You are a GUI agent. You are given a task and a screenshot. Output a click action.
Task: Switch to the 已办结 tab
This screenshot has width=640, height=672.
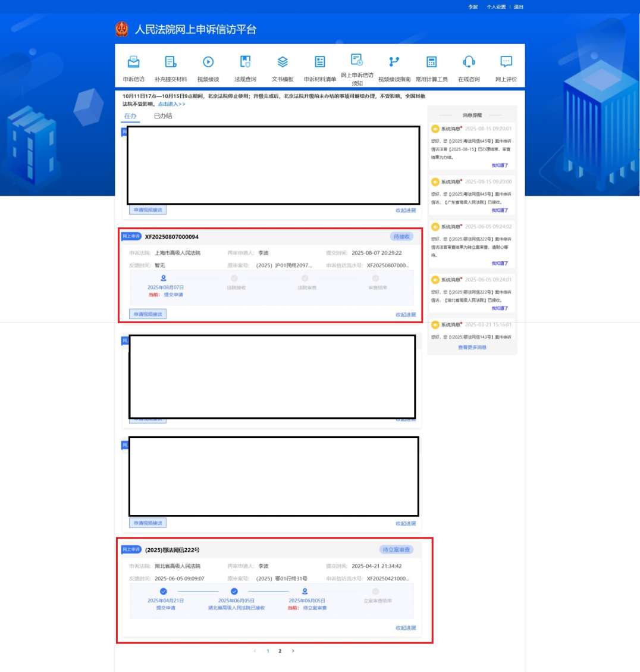pos(163,116)
